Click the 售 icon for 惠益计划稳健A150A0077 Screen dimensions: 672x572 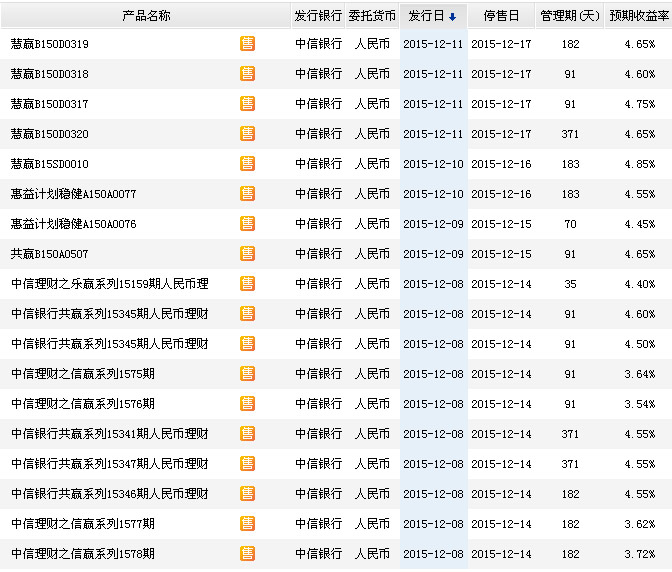click(247, 194)
